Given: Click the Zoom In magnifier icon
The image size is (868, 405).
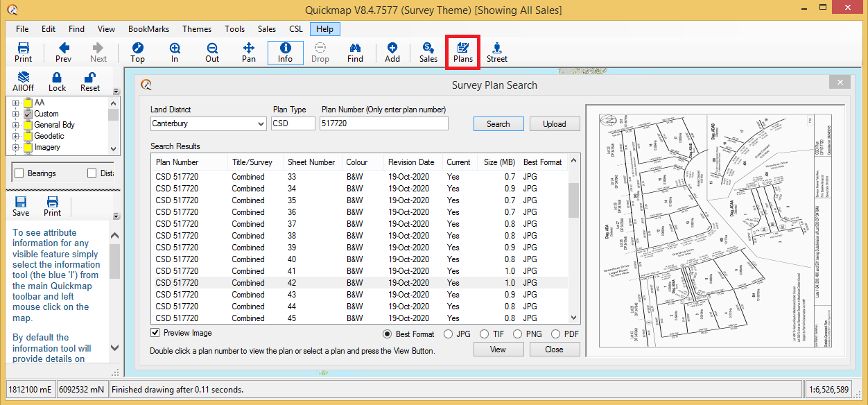Looking at the screenshot, I should pyautogui.click(x=175, y=52).
